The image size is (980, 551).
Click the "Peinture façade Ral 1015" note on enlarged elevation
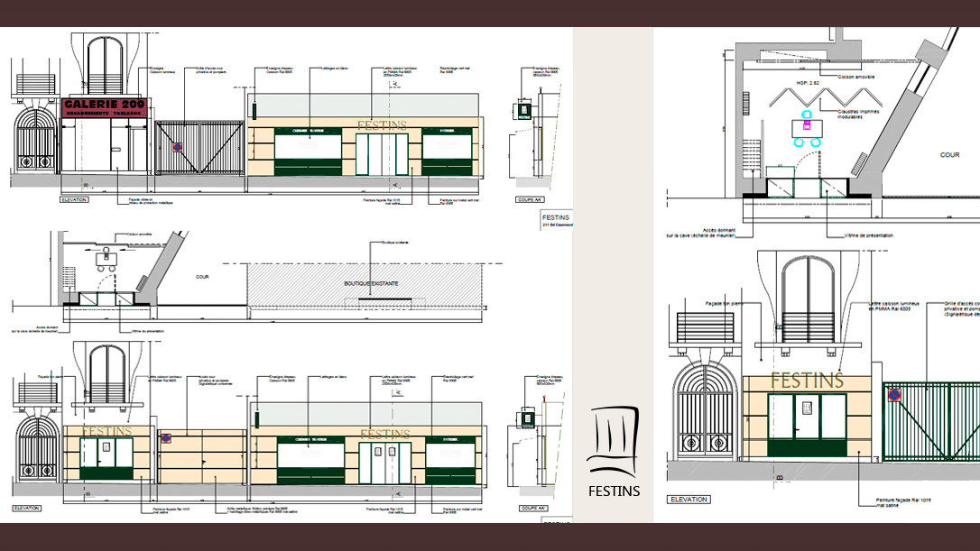(903, 503)
